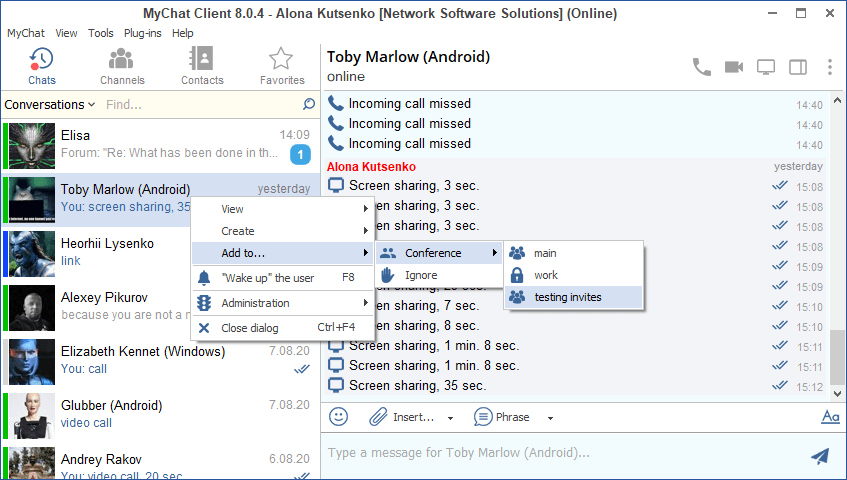Screen dimensions: 847x480
Task: Open the Plug-ins menu
Action: [143, 33]
